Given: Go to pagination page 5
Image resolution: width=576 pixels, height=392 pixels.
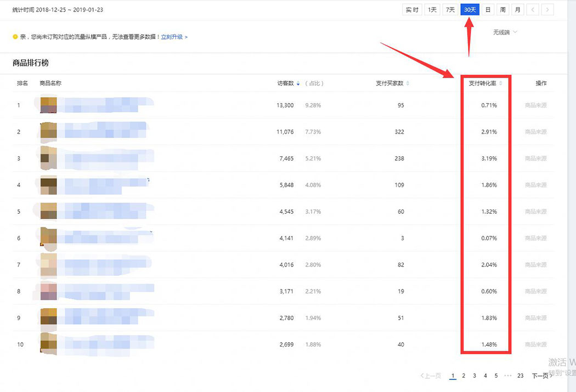Looking at the screenshot, I should pos(496,376).
